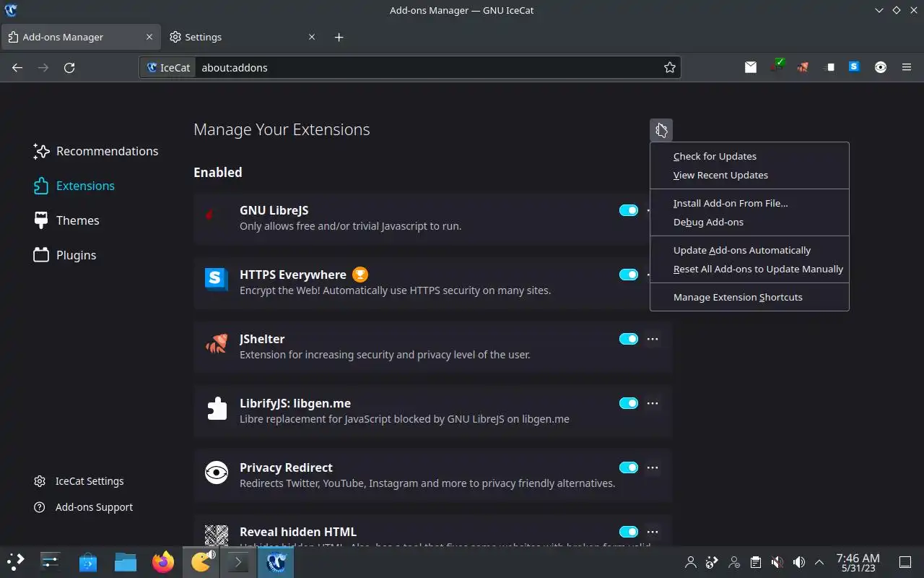
Task: Click the muted audio tray icon
Action: point(777,562)
